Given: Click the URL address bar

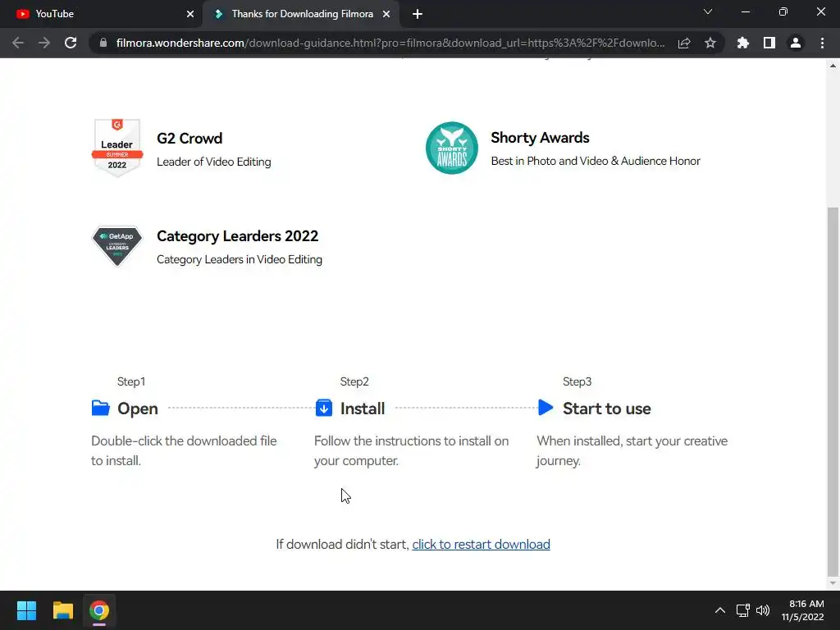Looking at the screenshot, I should click(390, 43).
